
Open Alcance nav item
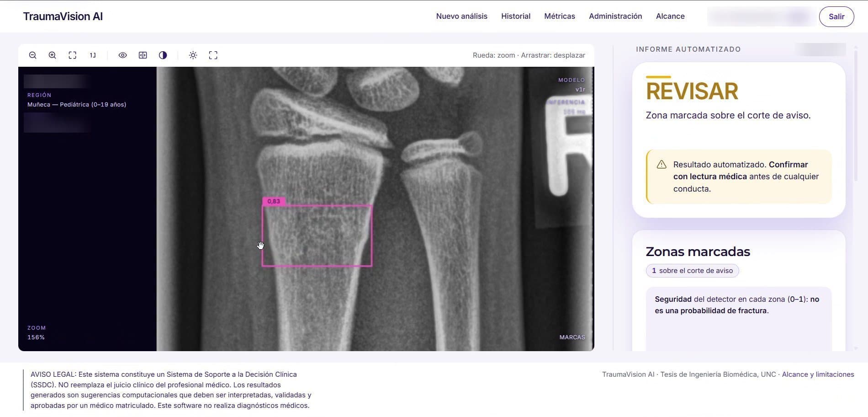pos(670,16)
